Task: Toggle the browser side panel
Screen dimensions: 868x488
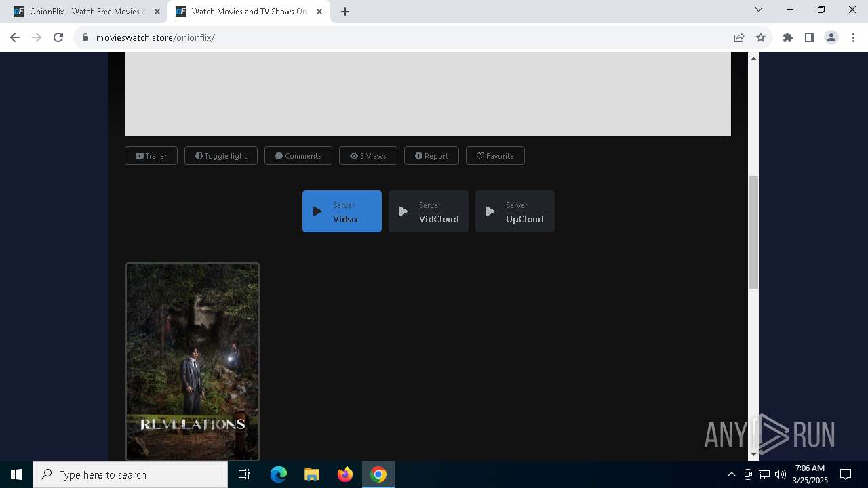Action: [810, 37]
